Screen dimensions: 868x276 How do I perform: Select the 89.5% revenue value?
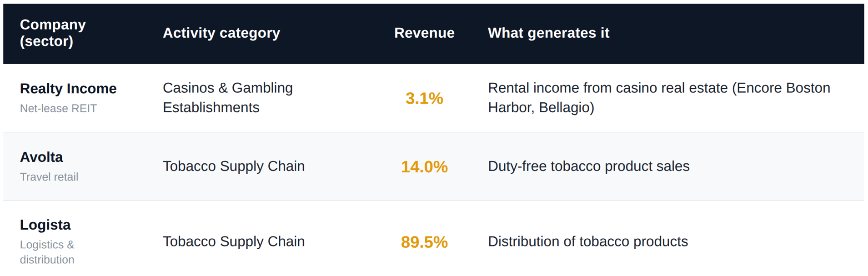coord(424,242)
